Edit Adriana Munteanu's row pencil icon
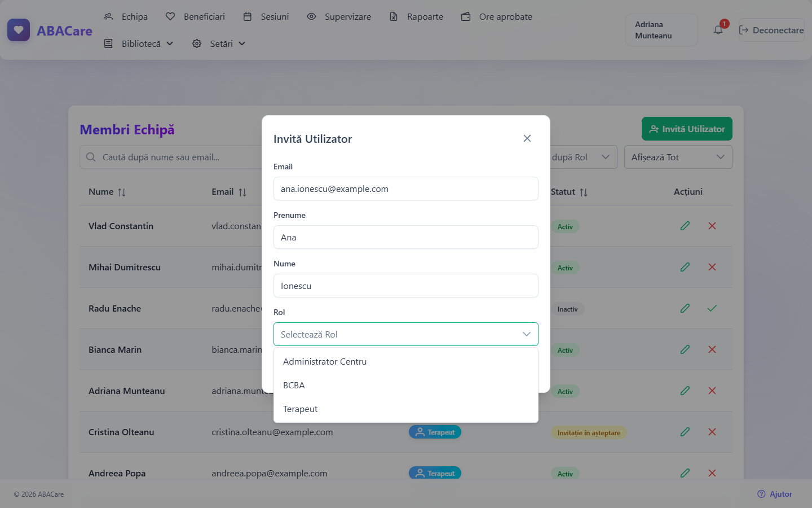812x508 pixels. click(685, 391)
